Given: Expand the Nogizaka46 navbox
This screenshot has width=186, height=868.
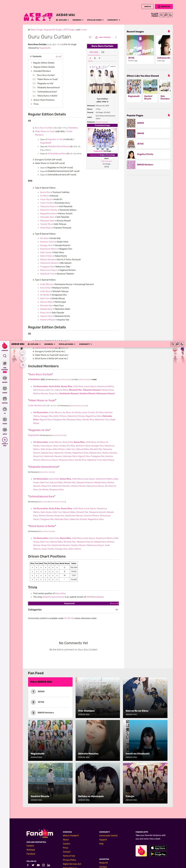Looking at the screenshot, I should [x=114, y=604].
